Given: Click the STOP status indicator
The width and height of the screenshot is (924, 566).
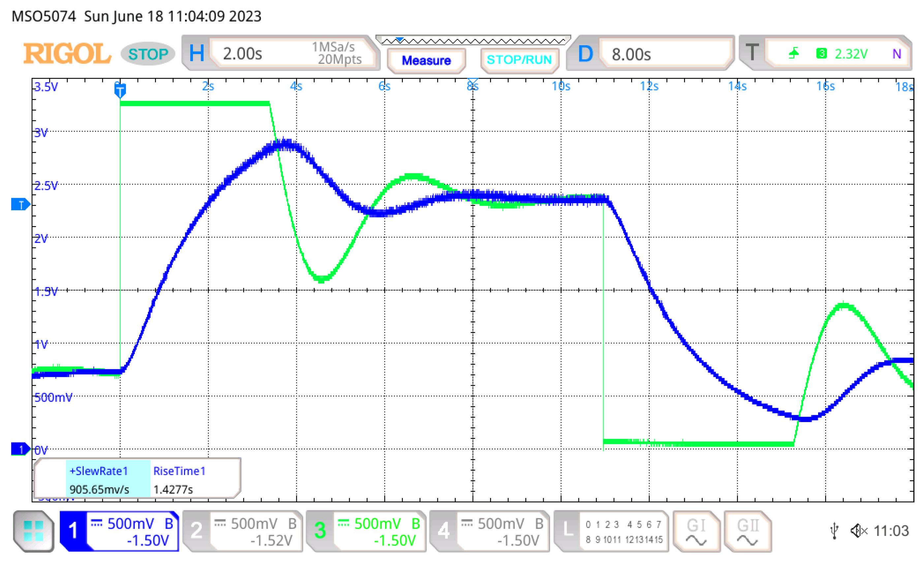Looking at the screenshot, I should click(x=148, y=54).
